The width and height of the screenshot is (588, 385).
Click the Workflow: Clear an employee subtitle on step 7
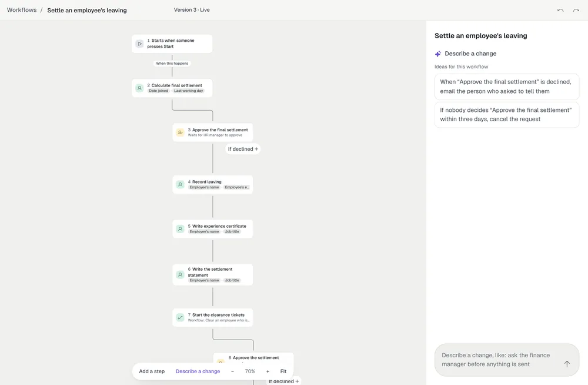(x=219, y=320)
